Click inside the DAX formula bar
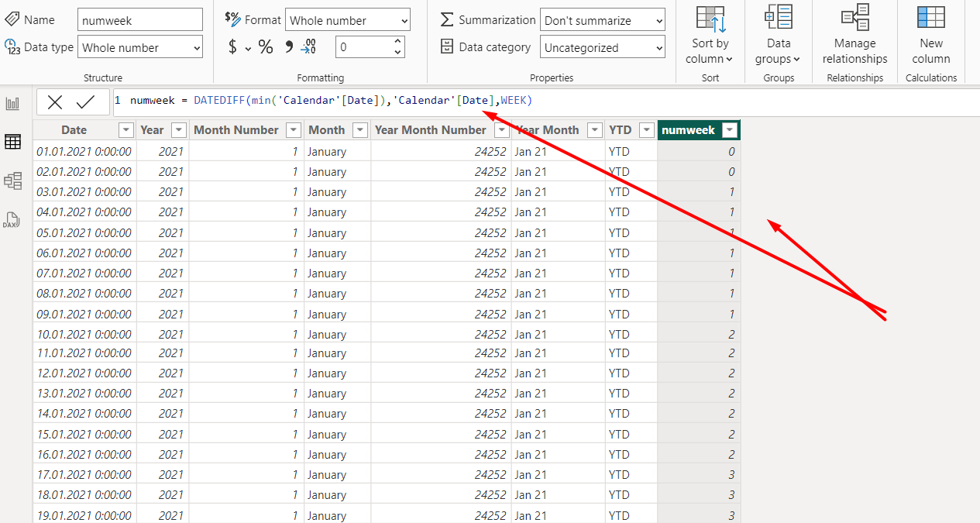The image size is (980, 523). tap(546, 101)
